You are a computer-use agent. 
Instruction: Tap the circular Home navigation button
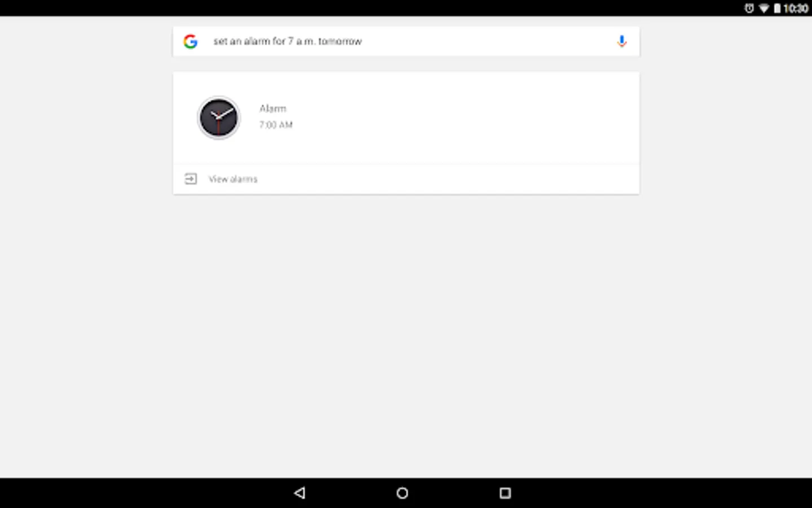click(402, 493)
